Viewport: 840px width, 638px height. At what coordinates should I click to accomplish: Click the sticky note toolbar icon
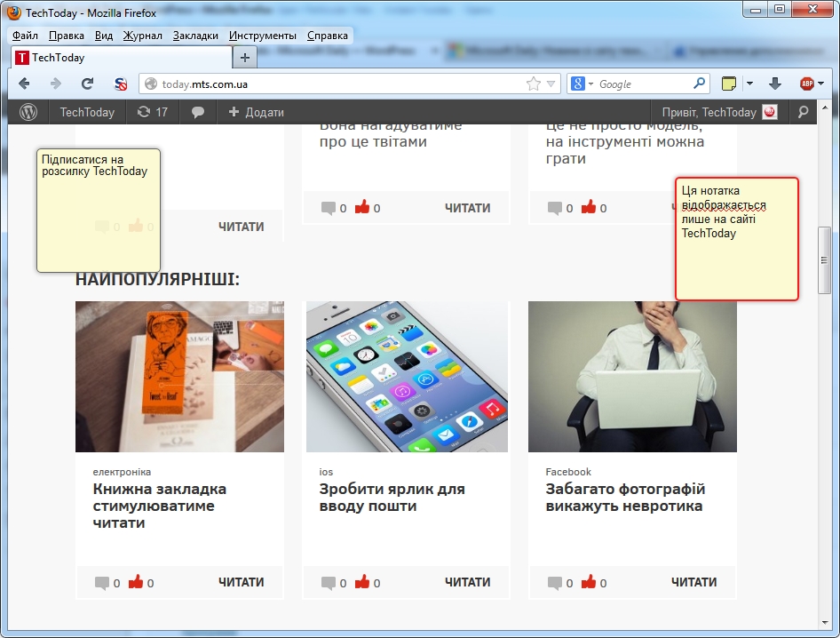tap(729, 84)
